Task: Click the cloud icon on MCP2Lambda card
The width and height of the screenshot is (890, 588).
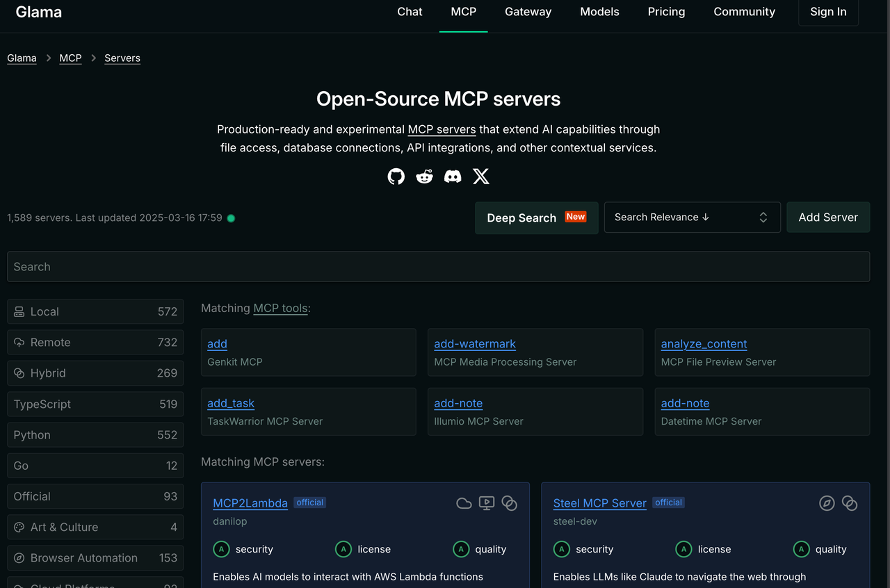Action: (x=464, y=503)
